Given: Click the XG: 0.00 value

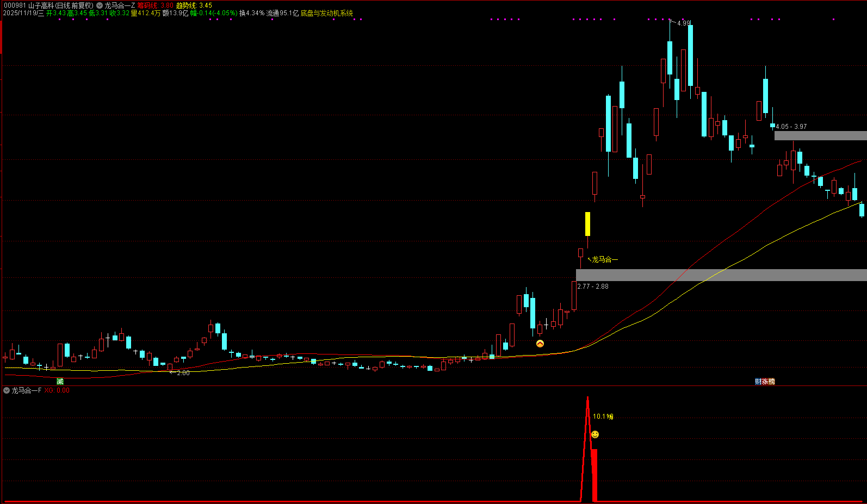Looking at the screenshot, I should 57,390.
